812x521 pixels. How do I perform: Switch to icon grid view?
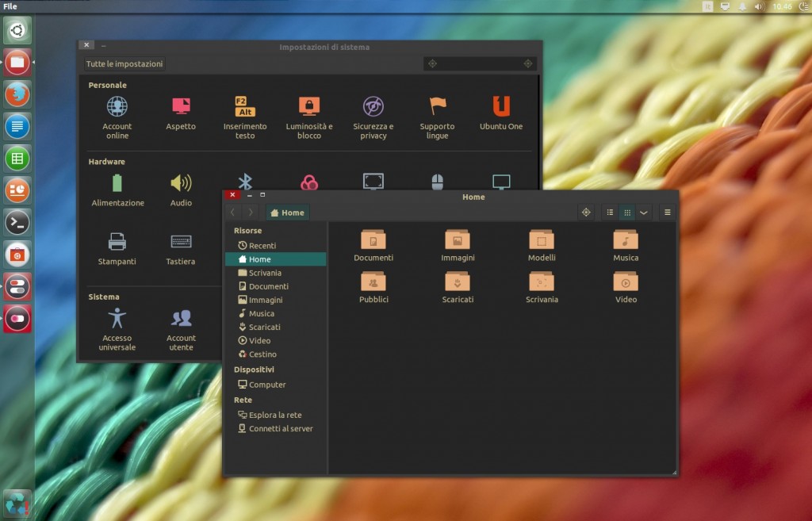(626, 213)
